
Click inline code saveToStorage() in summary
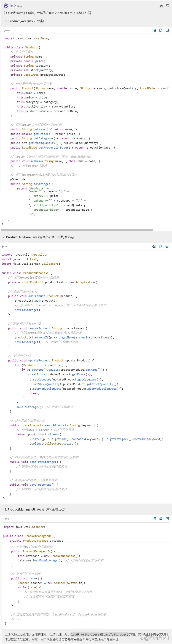point(116,634)
